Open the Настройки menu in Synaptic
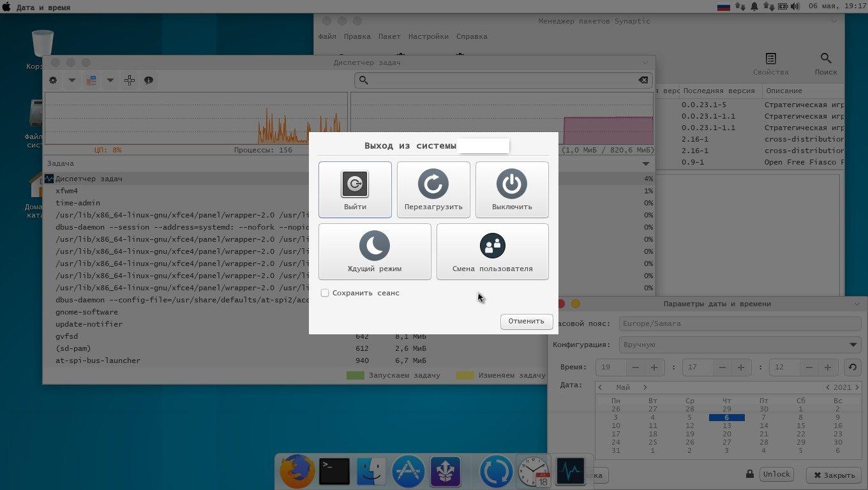This screenshot has width=868, height=490. pyautogui.click(x=428, y=36)
